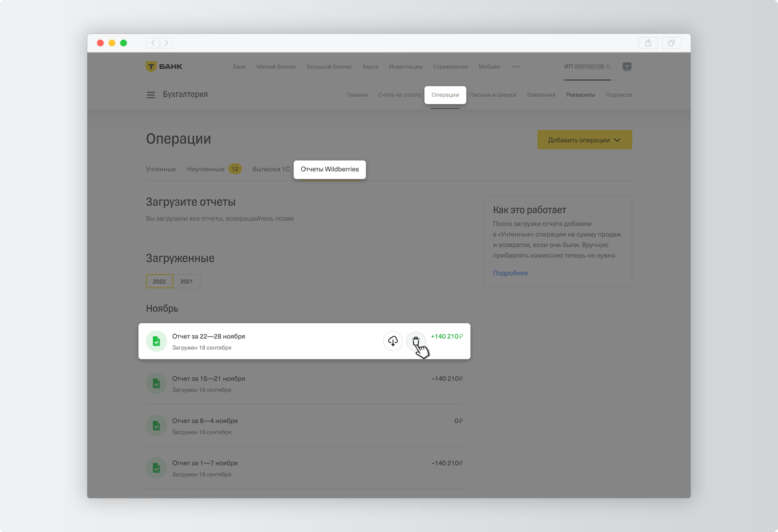Click file icon of 15—21 ноября report
This screenshot has width=778, height=532.
tap(156, 383)
